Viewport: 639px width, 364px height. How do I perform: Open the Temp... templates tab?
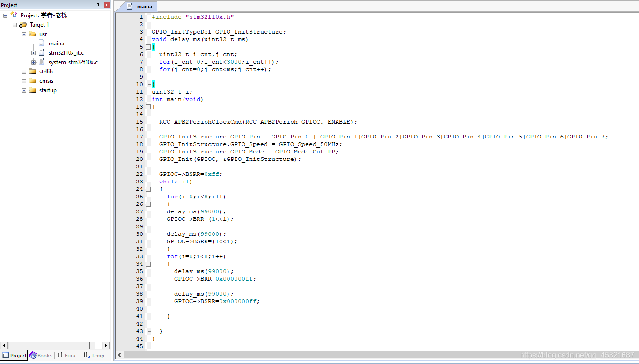pos(96,356)
